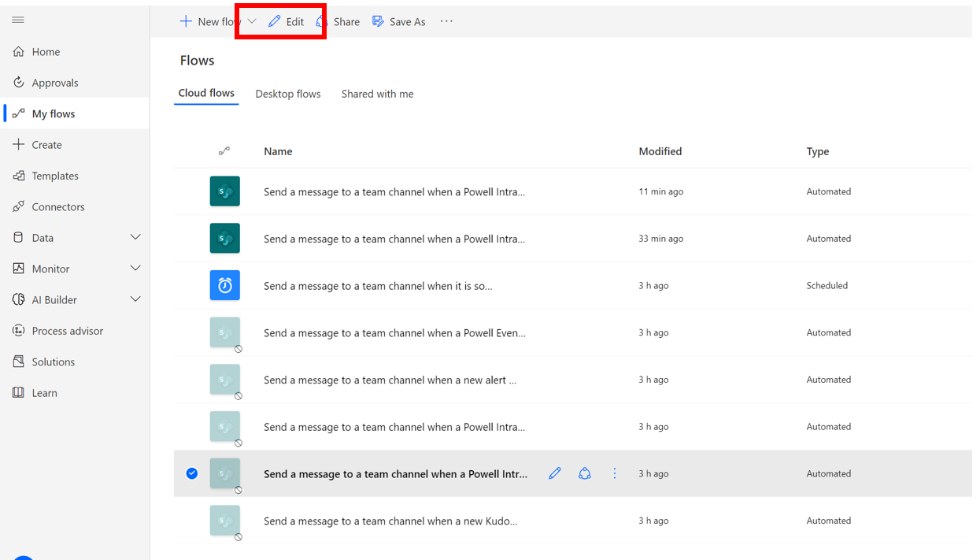Switch to the Shared with me tab
This screenshot has width=980, height=560.
click(x=378, y=94)
